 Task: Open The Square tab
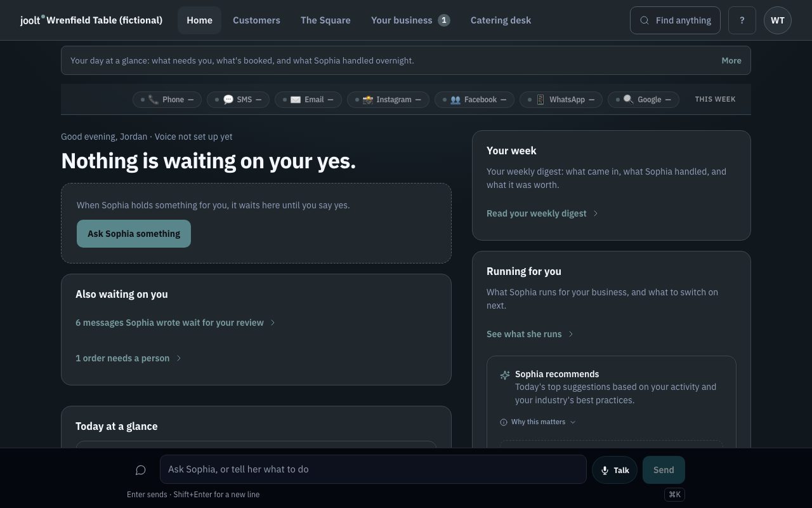325,20
